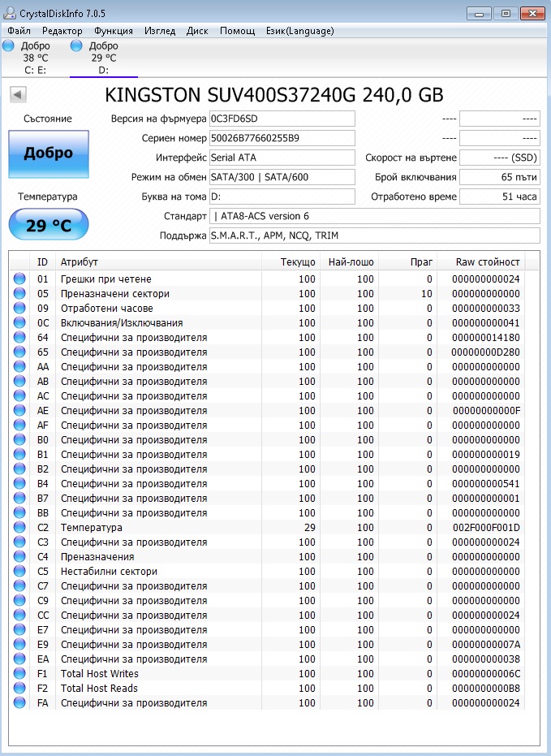The height and width of the screenshot is (756, 551).
Task: Click the ATA8-ACS version 6 standard field
Action: [375, 216]
